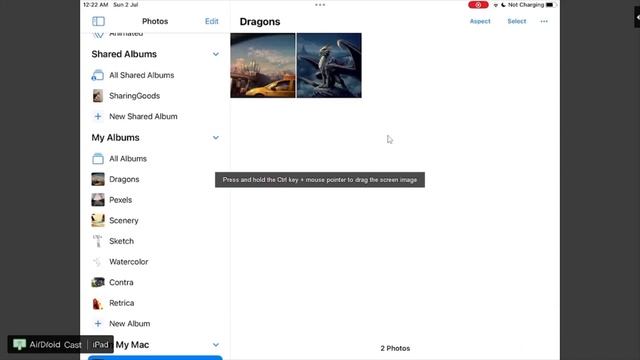Click the battery status icon
640x360 pixels.
coord(551,5)
